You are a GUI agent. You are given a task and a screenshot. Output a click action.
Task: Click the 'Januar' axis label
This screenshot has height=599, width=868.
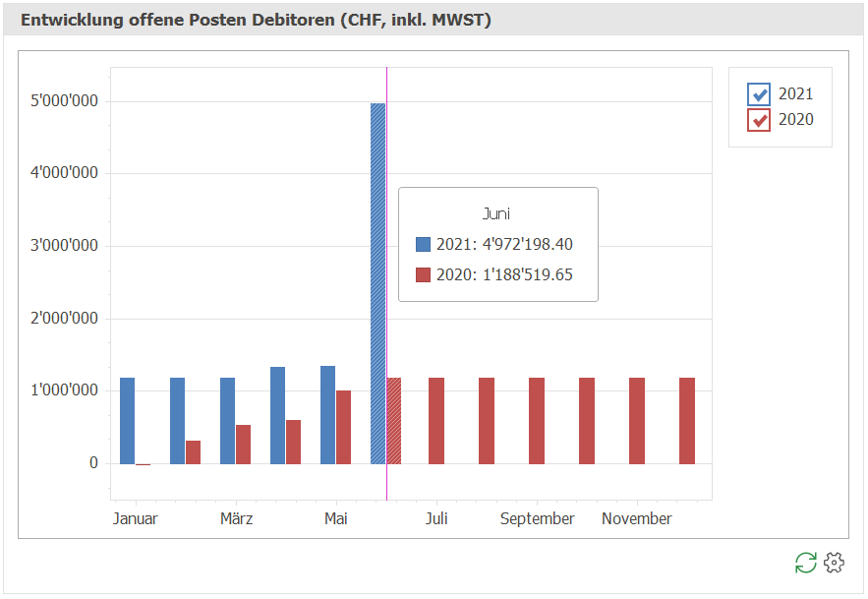[135, 518]
